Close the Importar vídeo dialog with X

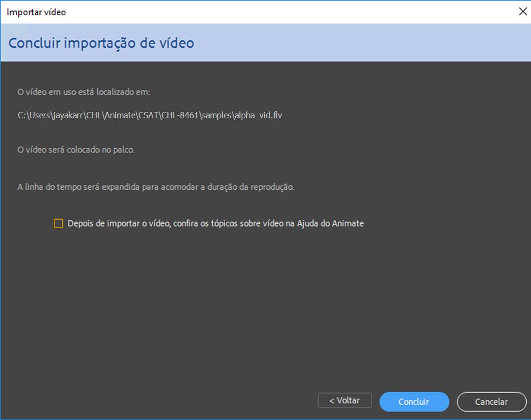coord(523,11)
